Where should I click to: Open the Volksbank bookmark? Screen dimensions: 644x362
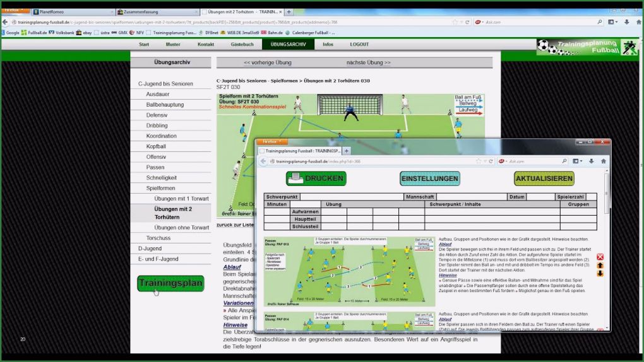pyautogui.click(x=62, y=32)
